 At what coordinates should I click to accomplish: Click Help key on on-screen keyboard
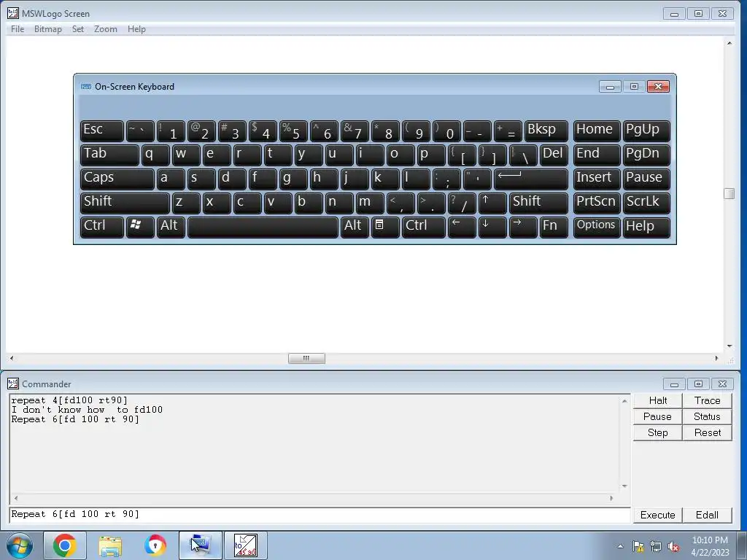pos(646,227)
